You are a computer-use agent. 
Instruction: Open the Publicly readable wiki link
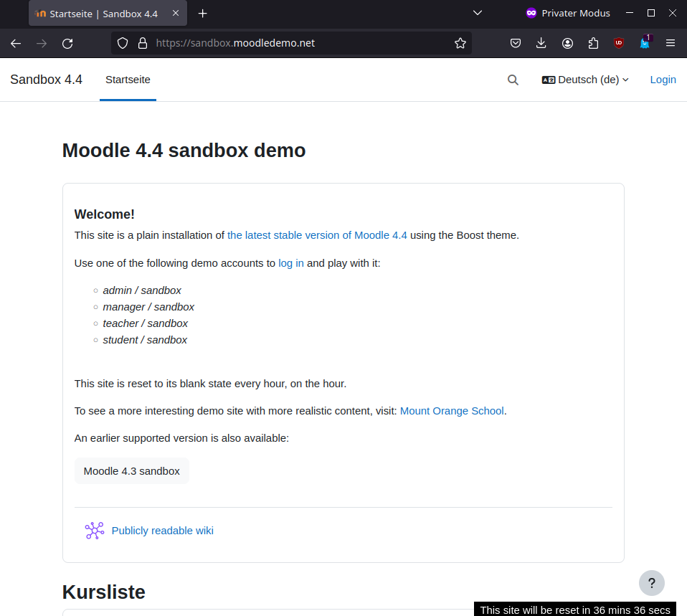(163, 531)
